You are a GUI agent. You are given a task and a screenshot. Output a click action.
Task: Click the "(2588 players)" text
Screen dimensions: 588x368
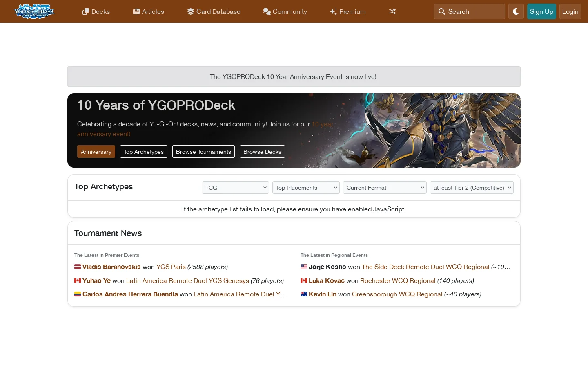pyautogui.click(x=207, y=267)
